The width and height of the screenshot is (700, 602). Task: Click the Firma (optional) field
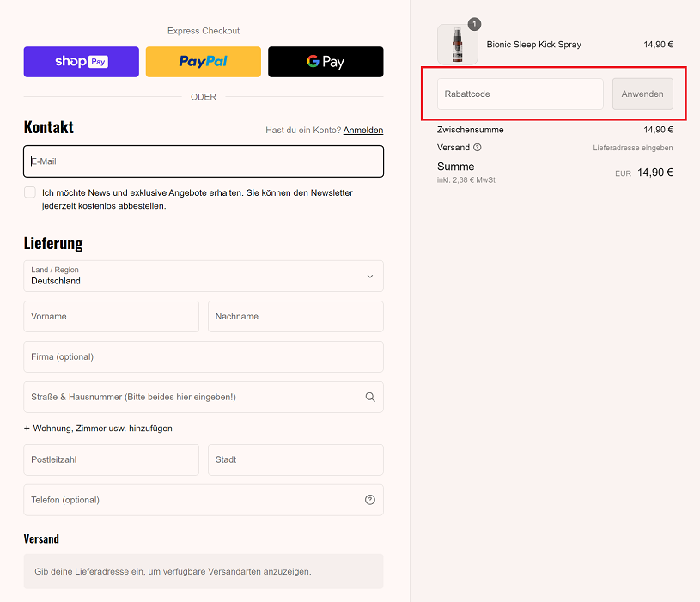(204, 356)
